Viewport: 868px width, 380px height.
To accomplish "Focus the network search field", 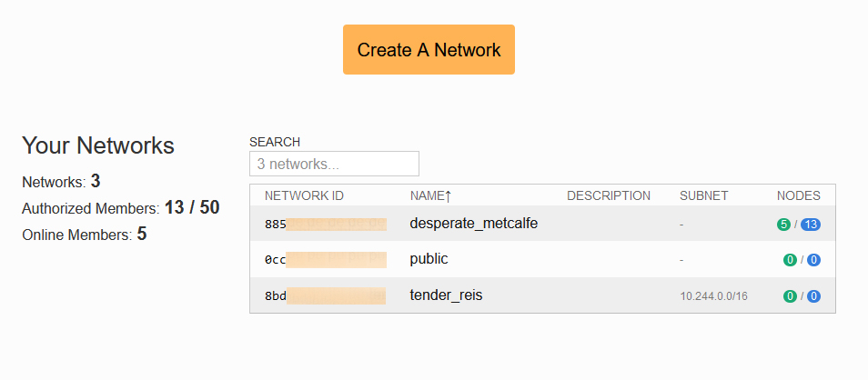I will 334,164.
